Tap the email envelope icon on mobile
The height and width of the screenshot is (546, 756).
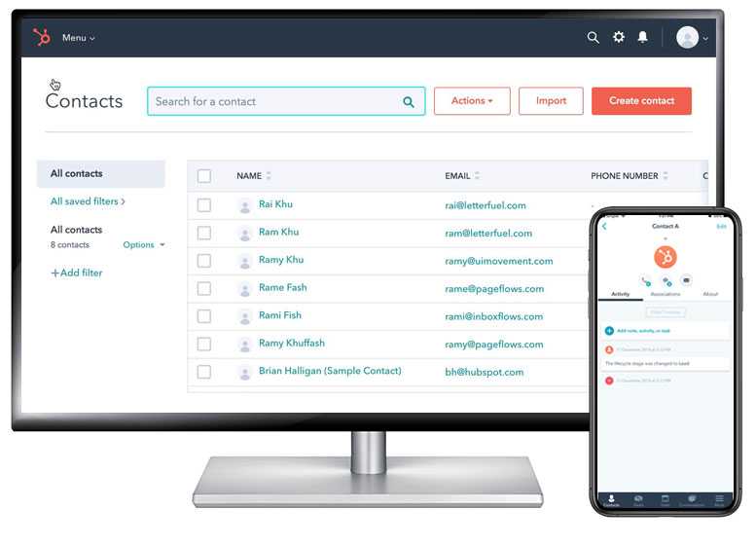point(686,280)
